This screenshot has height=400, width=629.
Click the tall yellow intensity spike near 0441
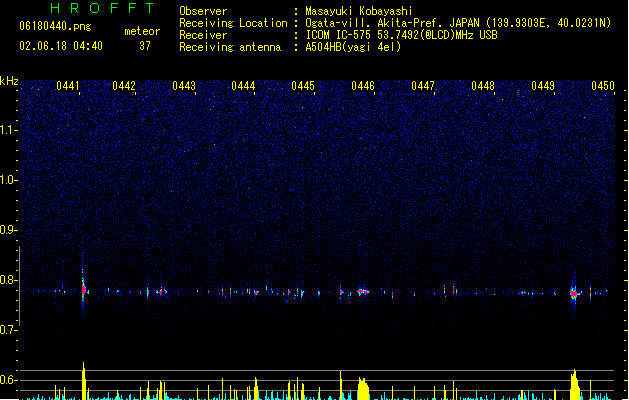(83, 381)
